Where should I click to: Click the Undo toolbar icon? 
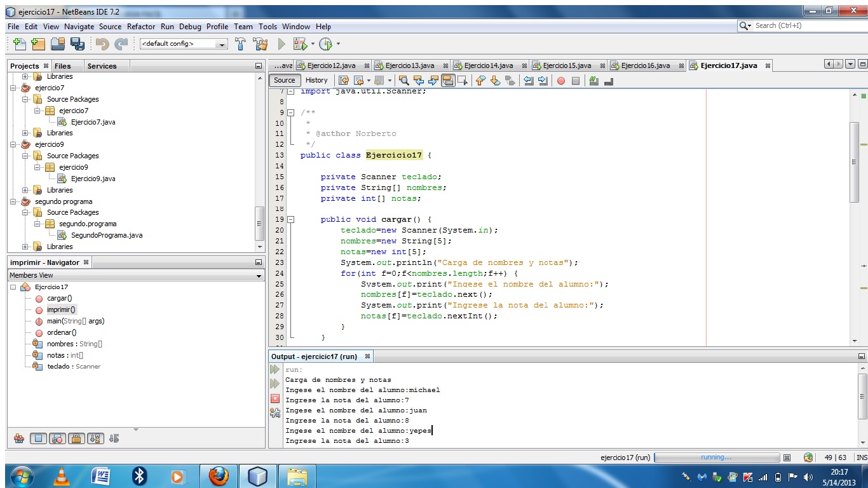(103, 43)
